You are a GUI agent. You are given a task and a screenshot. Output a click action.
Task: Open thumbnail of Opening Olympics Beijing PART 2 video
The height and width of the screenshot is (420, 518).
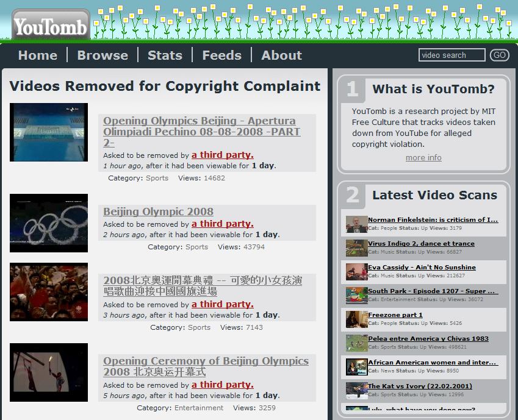click(49, 132)
